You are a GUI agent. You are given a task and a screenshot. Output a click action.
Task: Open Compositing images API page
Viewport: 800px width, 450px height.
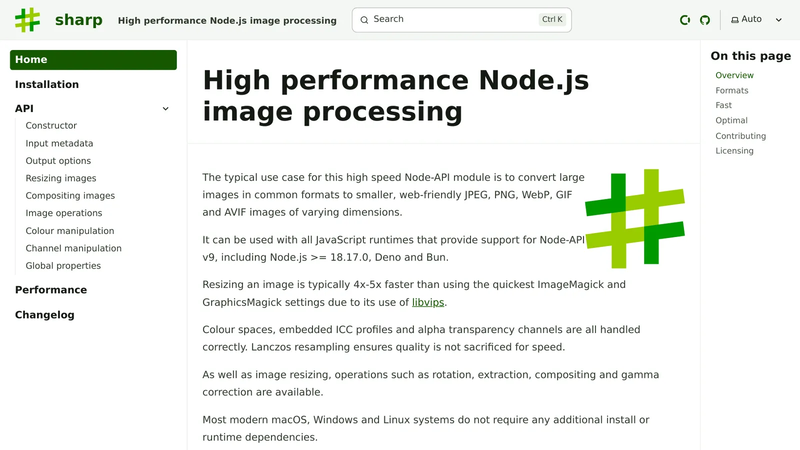pyautogui.click(x=70, y=195)
